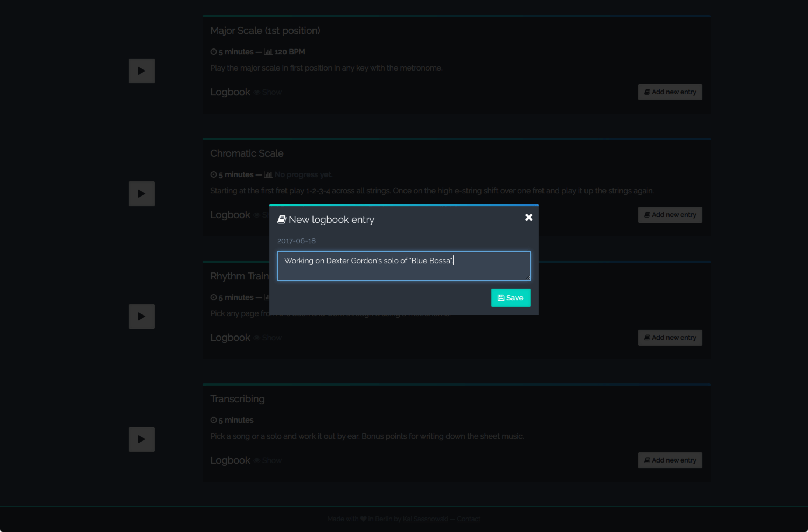The width and height of the screenshot is (808, 532).
Task: Click the Major Scale (1st position) title
Action: pos(265,30)
